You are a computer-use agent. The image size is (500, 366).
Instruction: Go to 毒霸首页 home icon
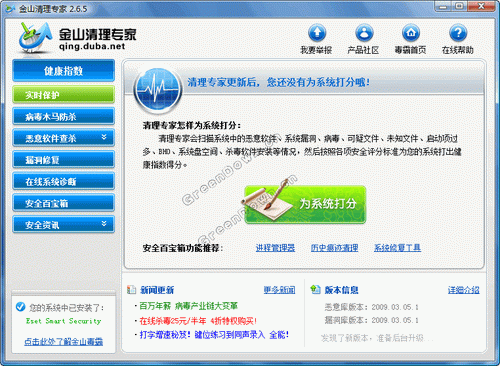[411, 33]
